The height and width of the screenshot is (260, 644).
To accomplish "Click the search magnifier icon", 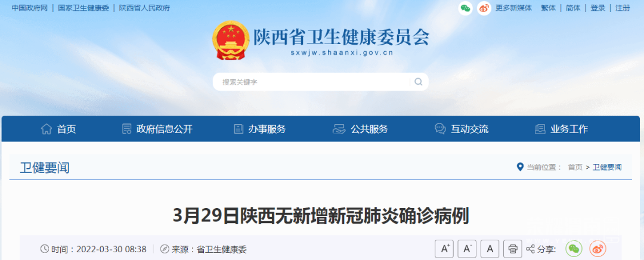I will coord(418,82).
